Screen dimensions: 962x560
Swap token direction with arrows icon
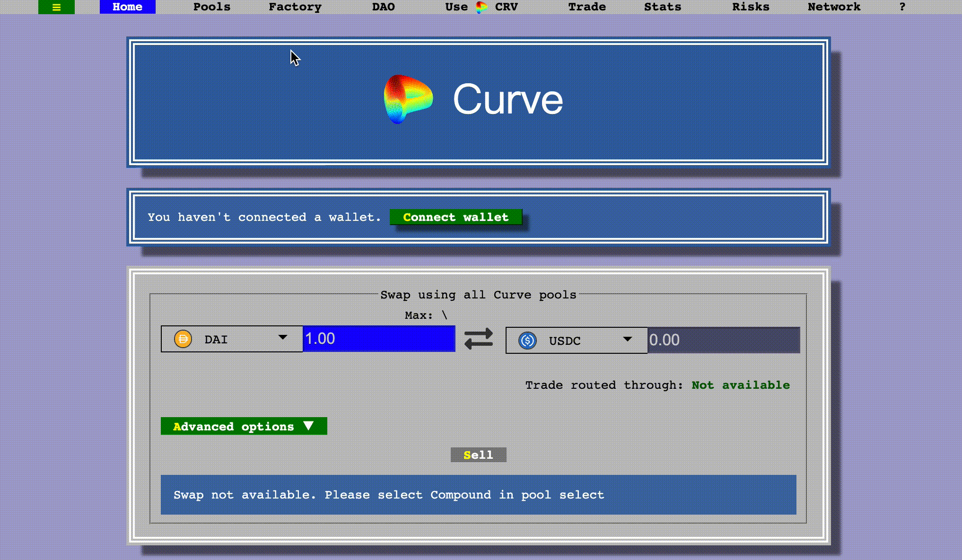coord(479,339)
